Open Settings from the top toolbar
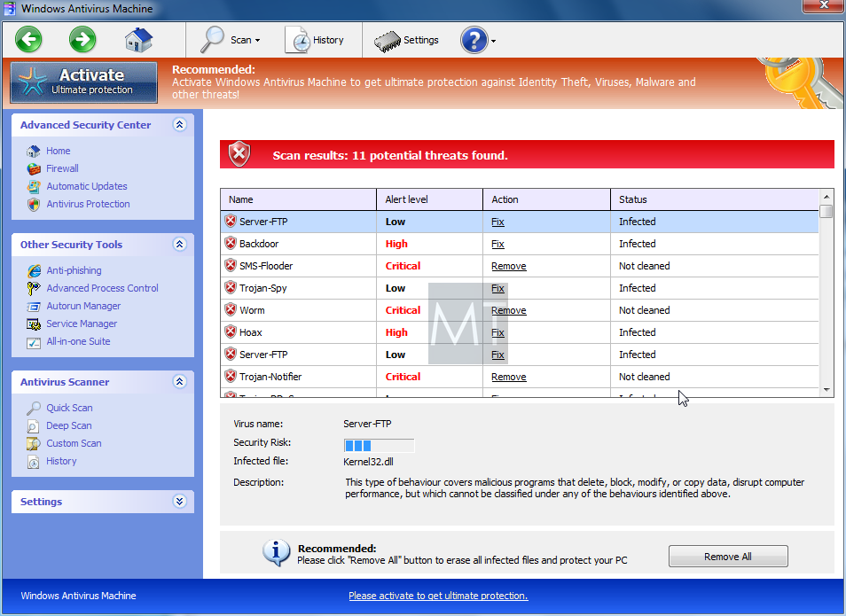846x616 pixels. [407, 40]
